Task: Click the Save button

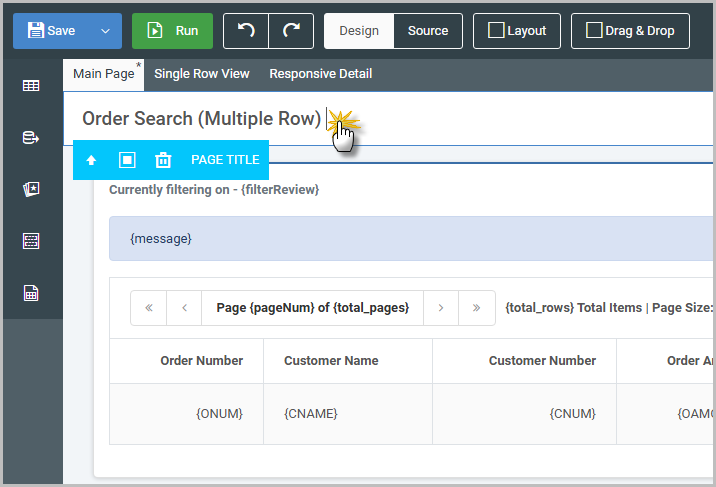Action: [52, 31]
